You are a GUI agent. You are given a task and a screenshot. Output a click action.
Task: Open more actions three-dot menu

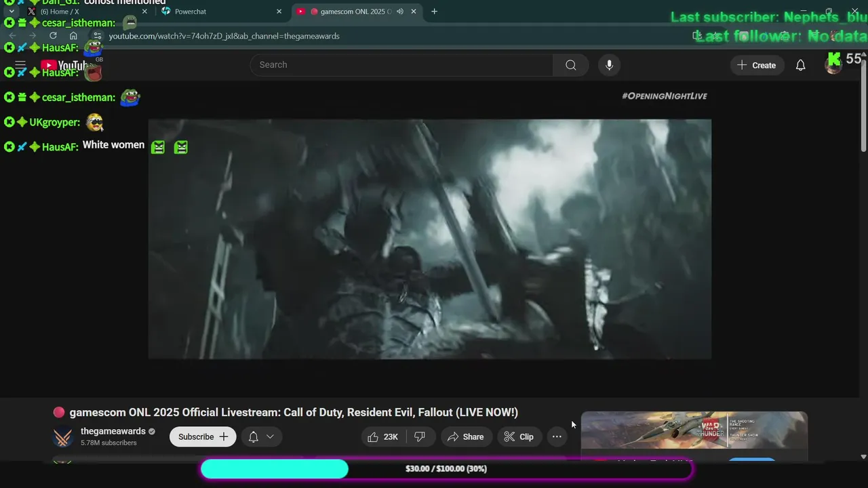tap(557, 437)
